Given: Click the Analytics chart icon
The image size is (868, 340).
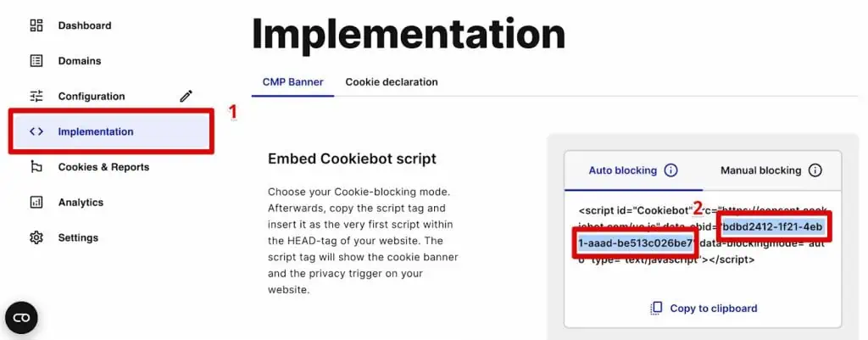Looking at the screenshot, I should (x=36, y=203).
